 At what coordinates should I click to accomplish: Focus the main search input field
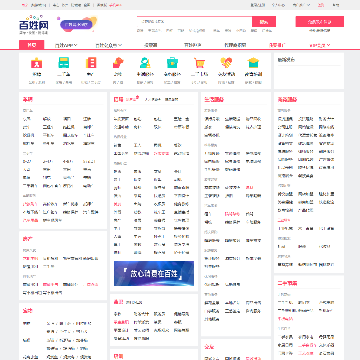[194, 22]
